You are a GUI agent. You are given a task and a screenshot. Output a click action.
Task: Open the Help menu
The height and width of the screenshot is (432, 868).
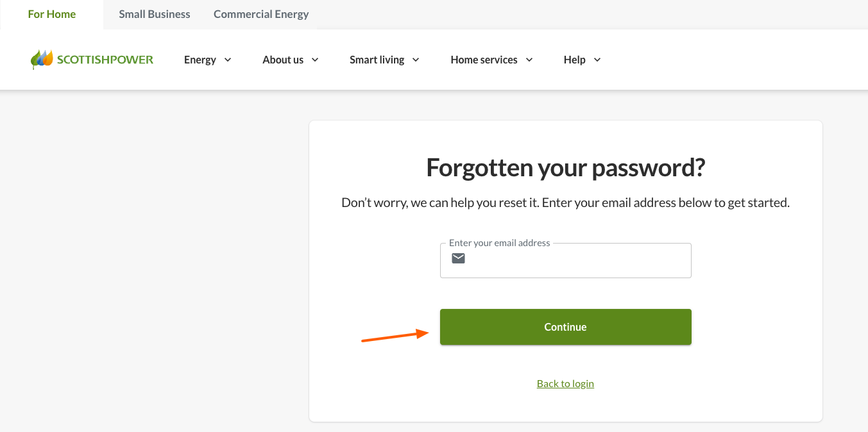(x=575, y=60)
